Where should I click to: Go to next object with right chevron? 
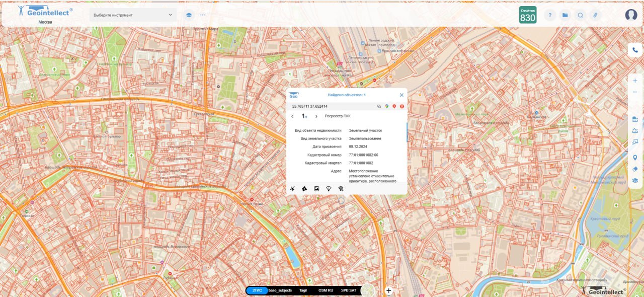[x=316, y=116]
